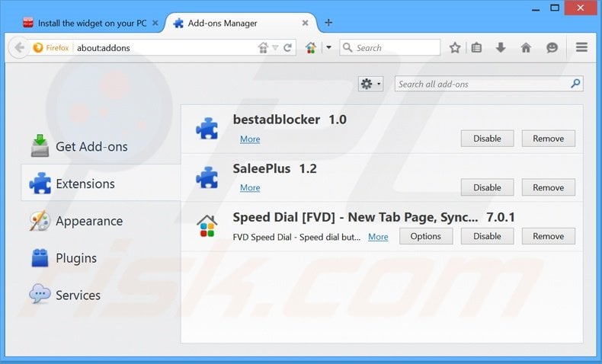Open the Downloads arrow icon
The width and height of the screenshot is (602, 364).
[x=501, y=47]
